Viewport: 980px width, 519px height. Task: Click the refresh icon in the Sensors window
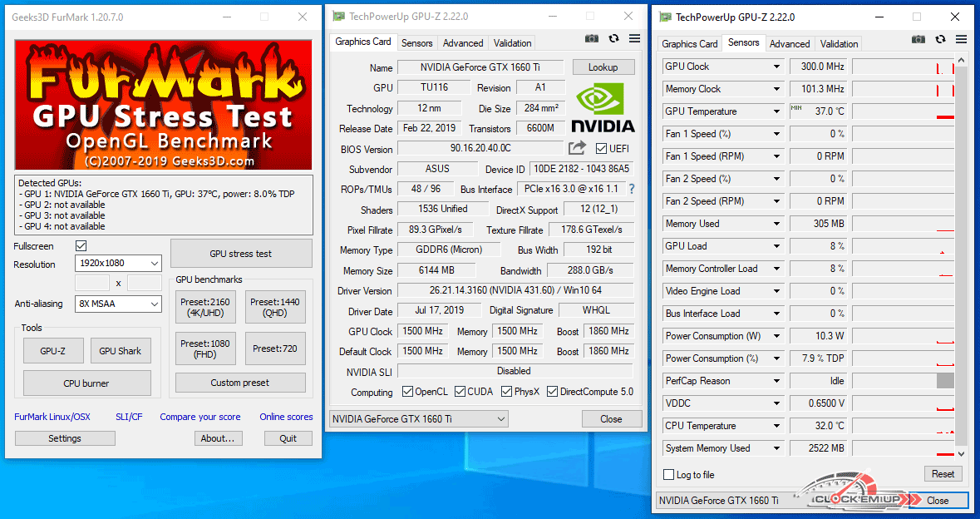pyautogui.click(x=940, y=39)
